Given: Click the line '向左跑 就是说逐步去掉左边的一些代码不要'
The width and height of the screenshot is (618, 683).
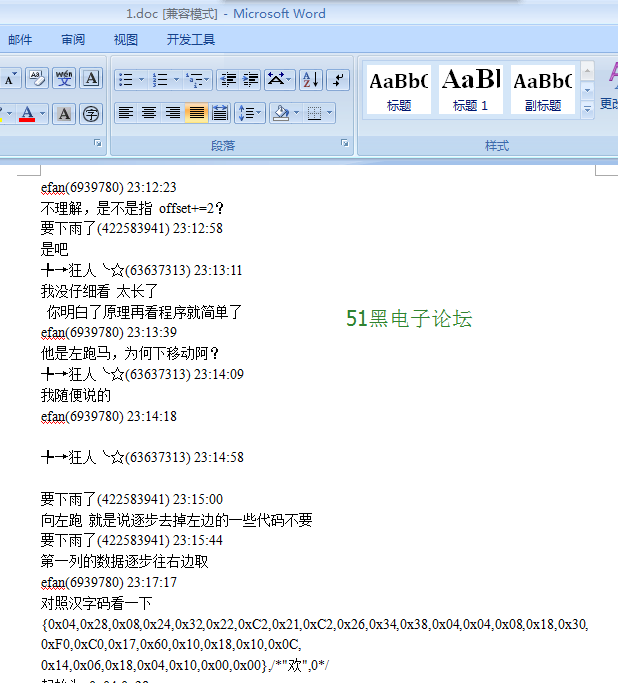Looking at the screenshot, I should [177, 520].
